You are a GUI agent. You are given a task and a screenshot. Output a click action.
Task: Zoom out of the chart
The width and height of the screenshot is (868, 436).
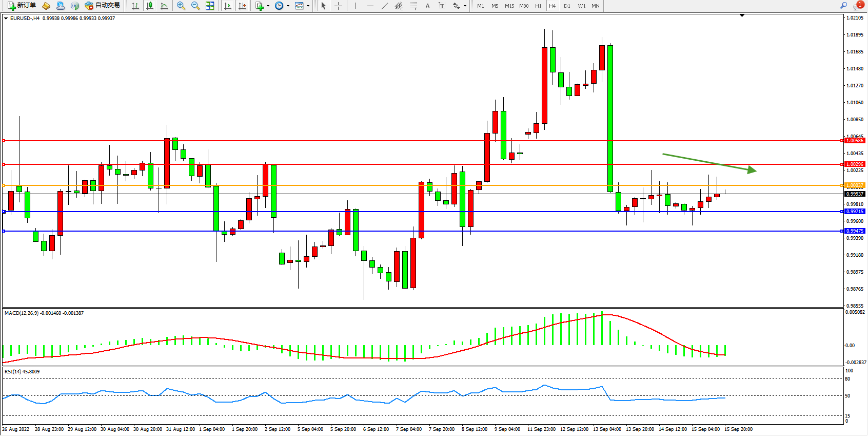pyautogui.click(x=195, y=6)
